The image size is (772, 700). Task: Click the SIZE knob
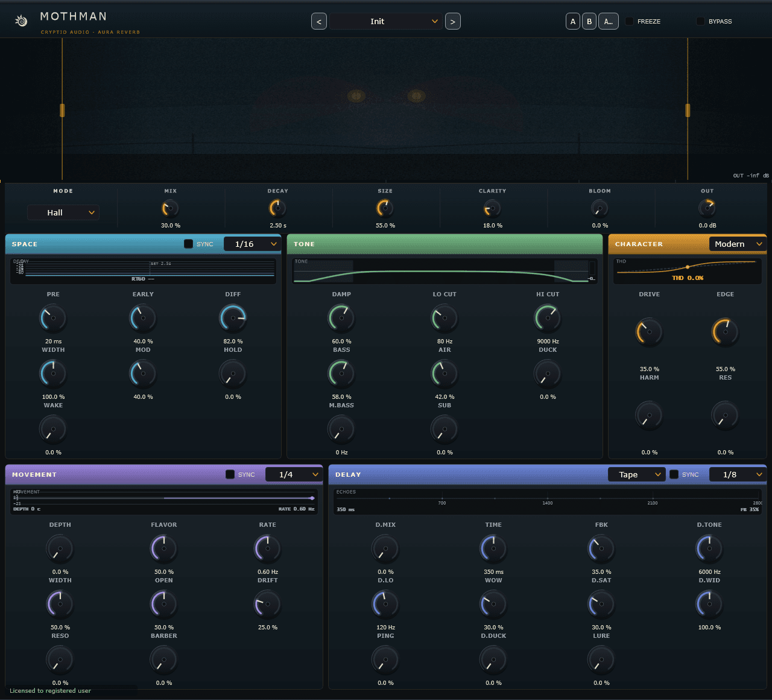pos(385,209)
